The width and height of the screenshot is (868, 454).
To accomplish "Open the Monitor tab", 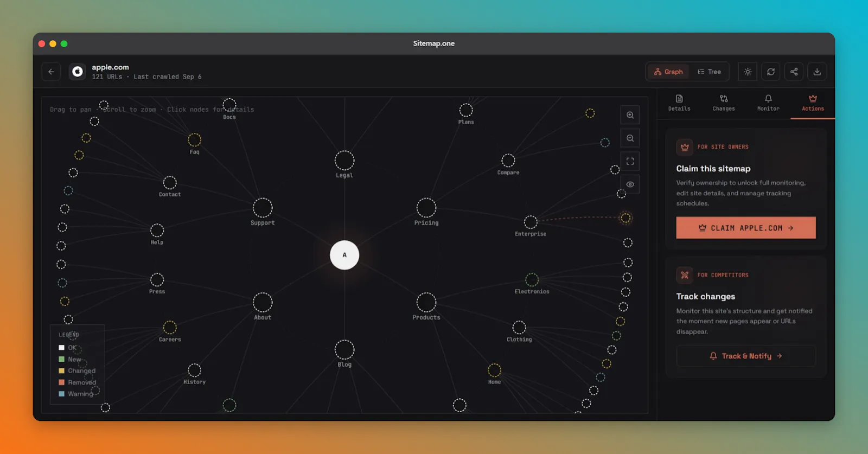I will (x=768, y=103).
